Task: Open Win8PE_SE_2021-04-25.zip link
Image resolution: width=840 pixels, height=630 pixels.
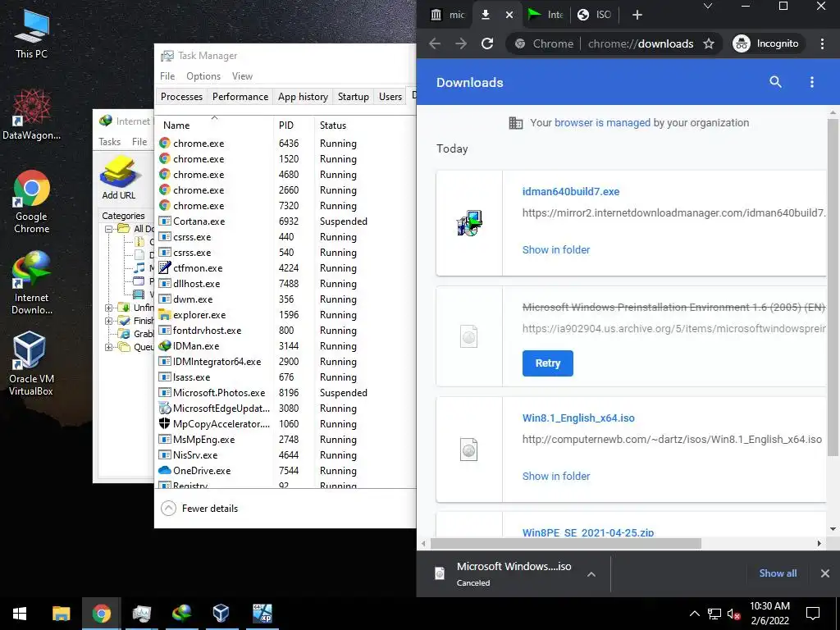Action: pos(587,532)
